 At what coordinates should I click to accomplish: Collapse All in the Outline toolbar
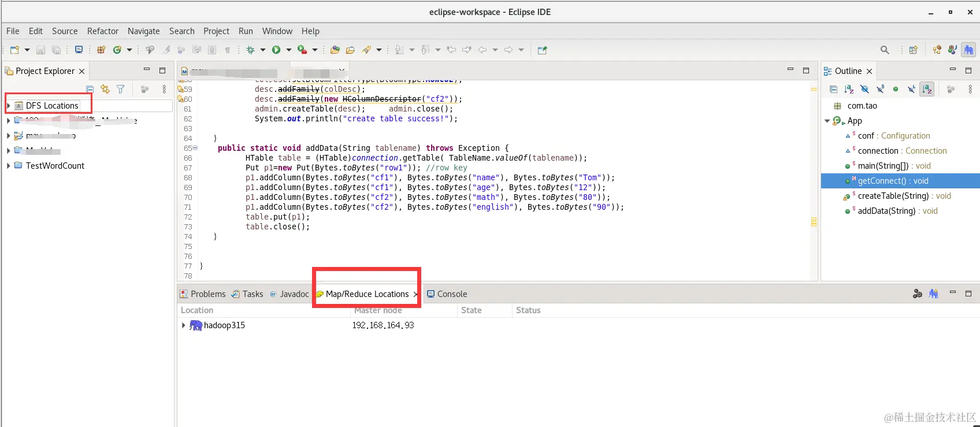[x=833, y=89]
